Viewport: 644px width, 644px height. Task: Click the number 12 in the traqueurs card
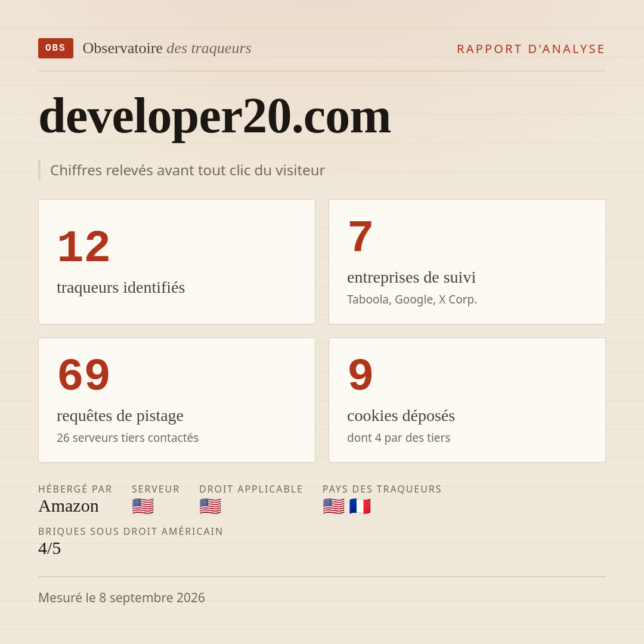84,247
